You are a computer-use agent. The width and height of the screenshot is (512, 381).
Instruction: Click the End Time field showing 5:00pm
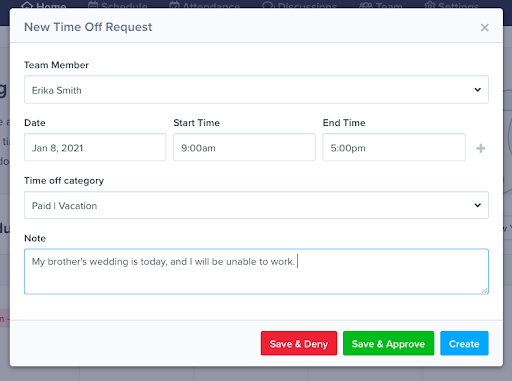(394, 147)
